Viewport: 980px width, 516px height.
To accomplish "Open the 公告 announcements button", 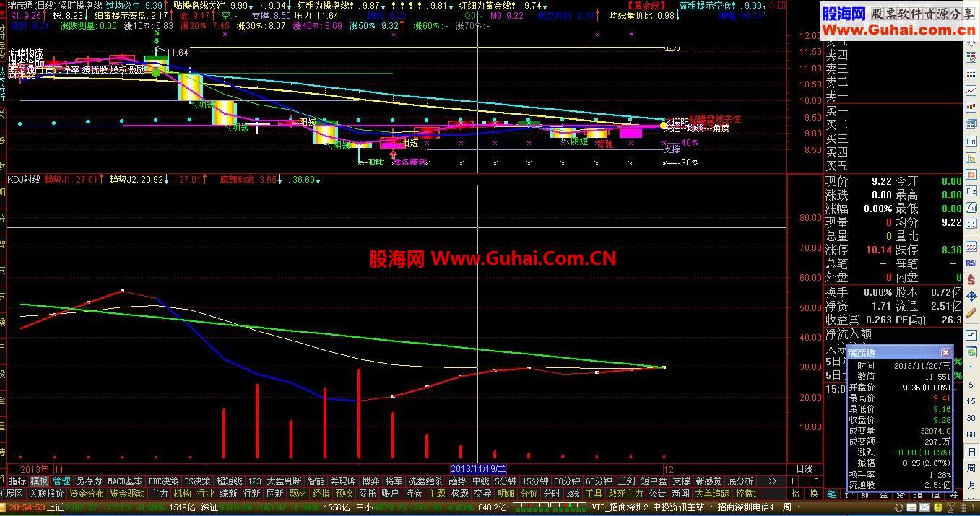I will (657, 494).
